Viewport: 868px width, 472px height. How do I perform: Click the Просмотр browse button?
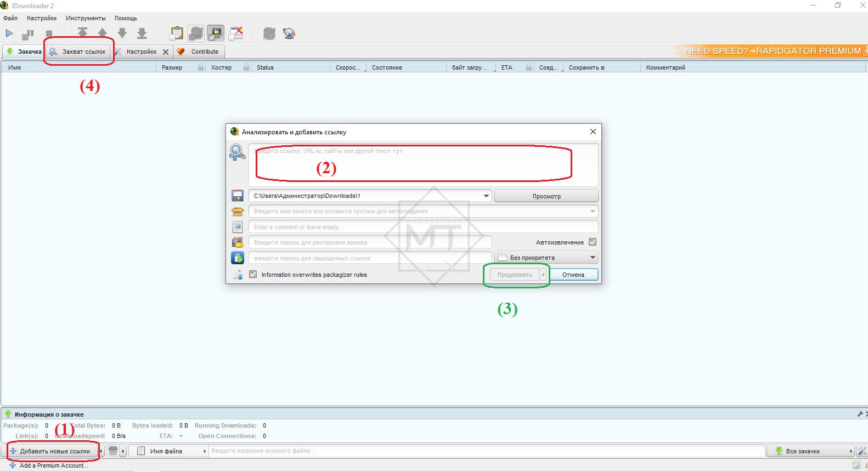point(546,196)
